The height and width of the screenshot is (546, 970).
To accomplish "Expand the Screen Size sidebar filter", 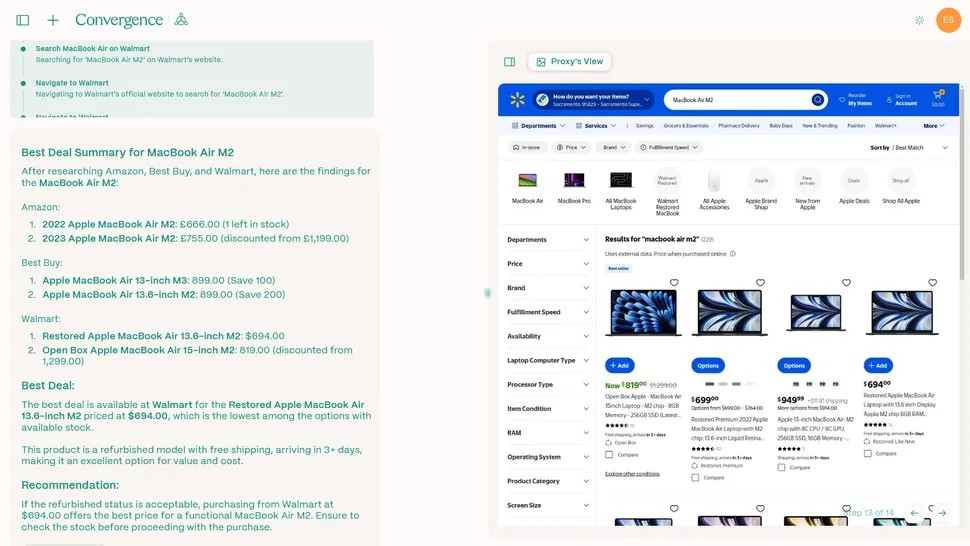I will [547, 505].
